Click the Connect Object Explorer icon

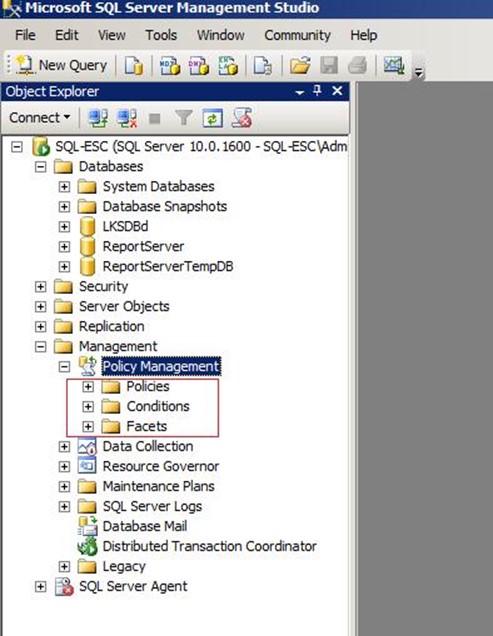click(x=98, y=118)
